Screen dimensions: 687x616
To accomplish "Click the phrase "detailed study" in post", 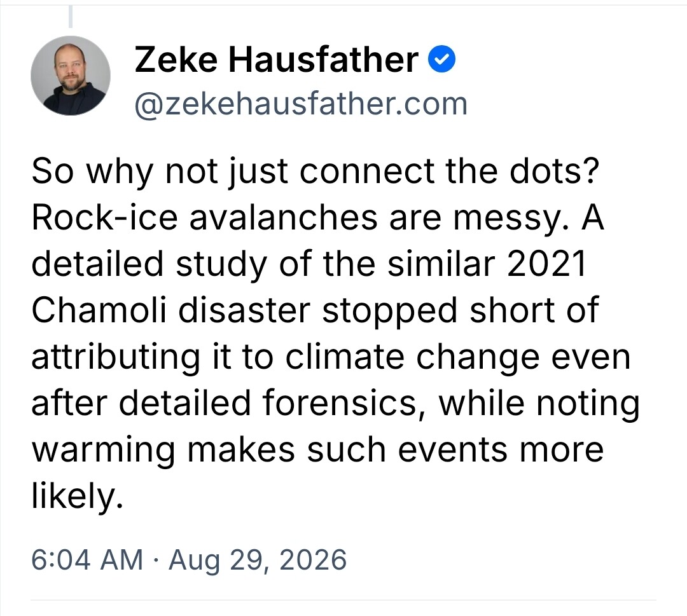I will coord(149,265).
